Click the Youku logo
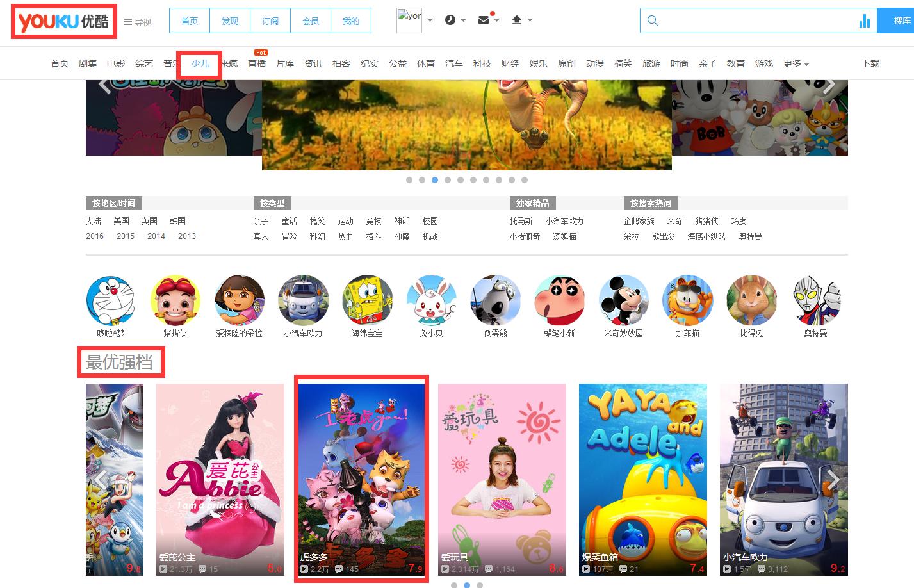Screen dimensions: 914x588 pos(63,21)
